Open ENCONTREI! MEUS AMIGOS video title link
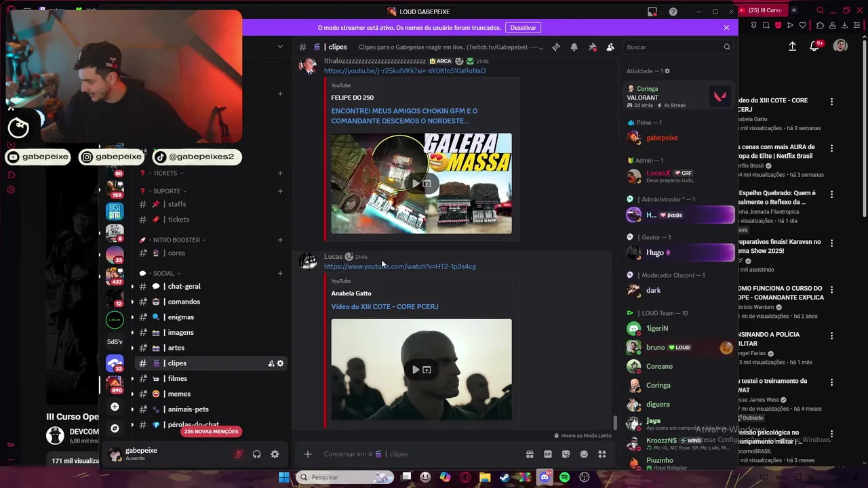 [x=404, y=116]
